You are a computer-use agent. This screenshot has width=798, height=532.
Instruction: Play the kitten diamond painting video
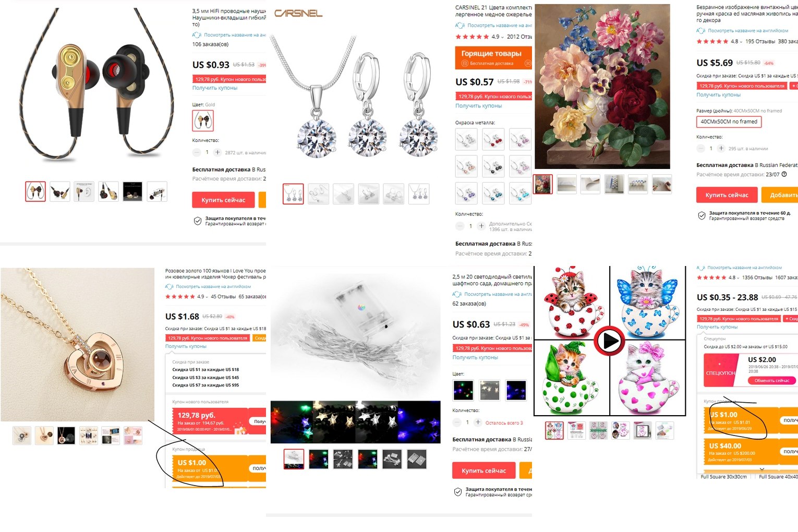tap(609, 341)
